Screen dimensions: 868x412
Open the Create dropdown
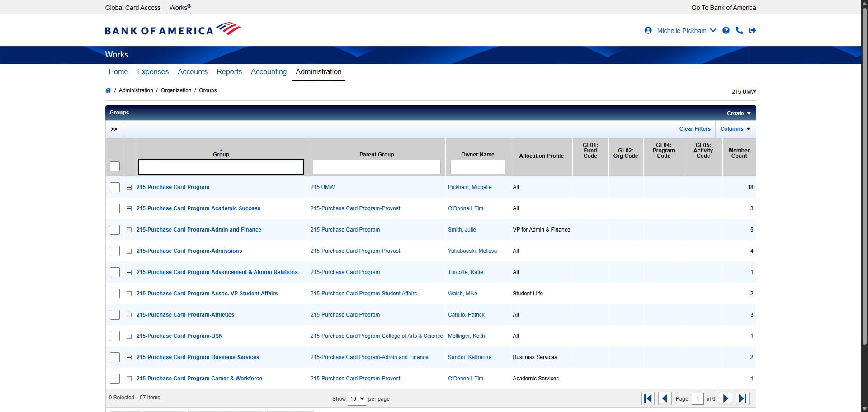pyautogui.click(x=738, y=113)
